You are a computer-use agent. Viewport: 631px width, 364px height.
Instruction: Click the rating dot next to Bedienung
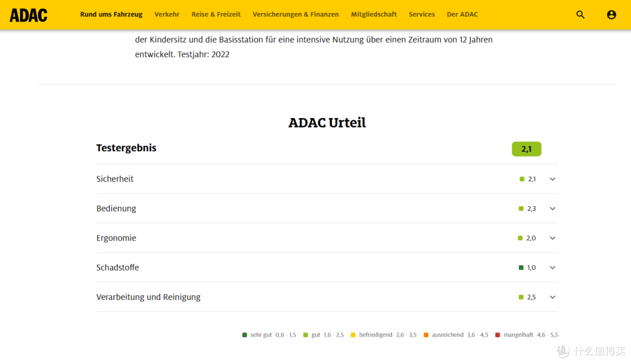pyautogui.click(x=520, y=209)
